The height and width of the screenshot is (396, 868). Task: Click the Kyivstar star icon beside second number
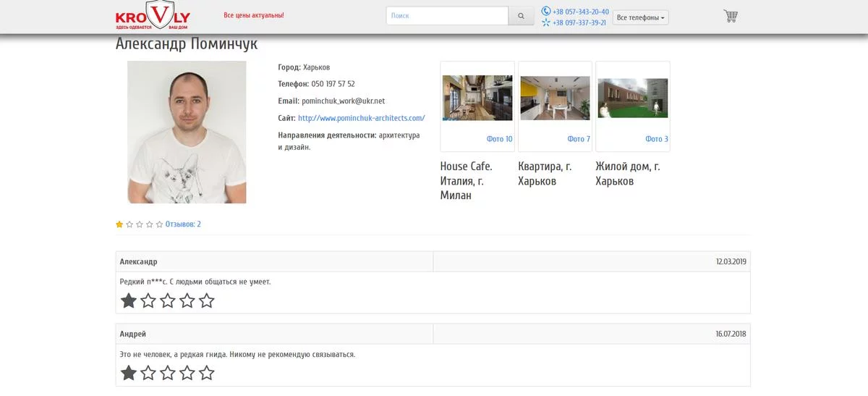pos(546,22)
